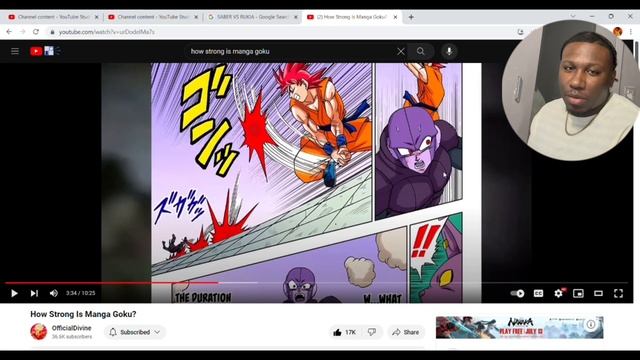Go forward in browser history

click(22, 32)
